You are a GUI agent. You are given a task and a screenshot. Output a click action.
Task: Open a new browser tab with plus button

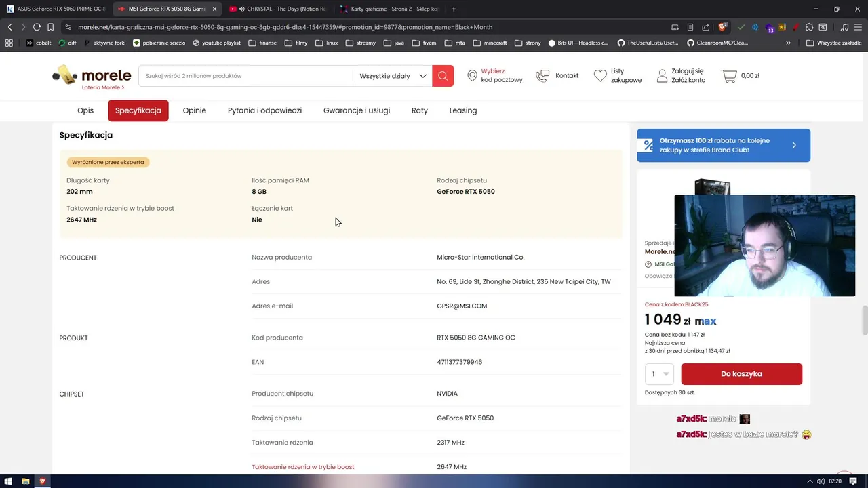(x=454, y=9)
